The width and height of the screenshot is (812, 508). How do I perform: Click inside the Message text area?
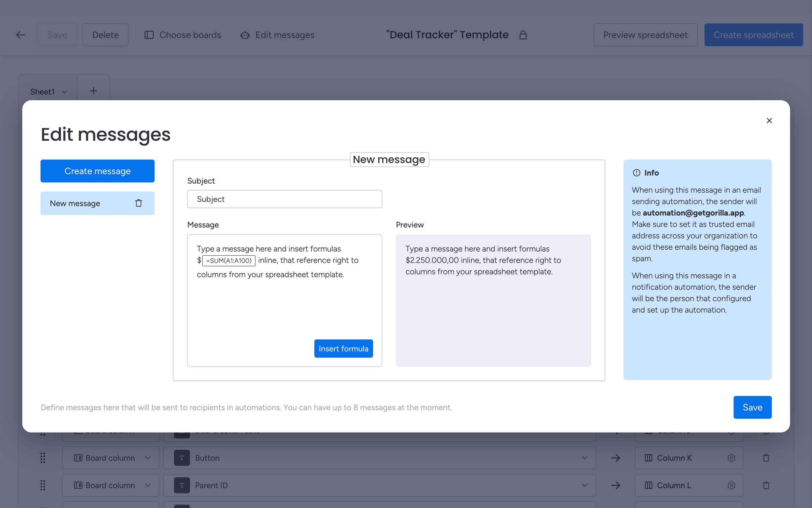pos(285,300)
